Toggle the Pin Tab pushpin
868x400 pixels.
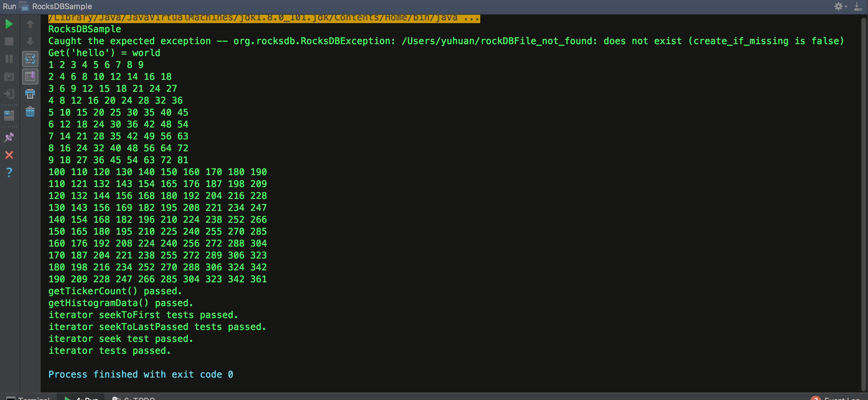(x=9, y=137)
